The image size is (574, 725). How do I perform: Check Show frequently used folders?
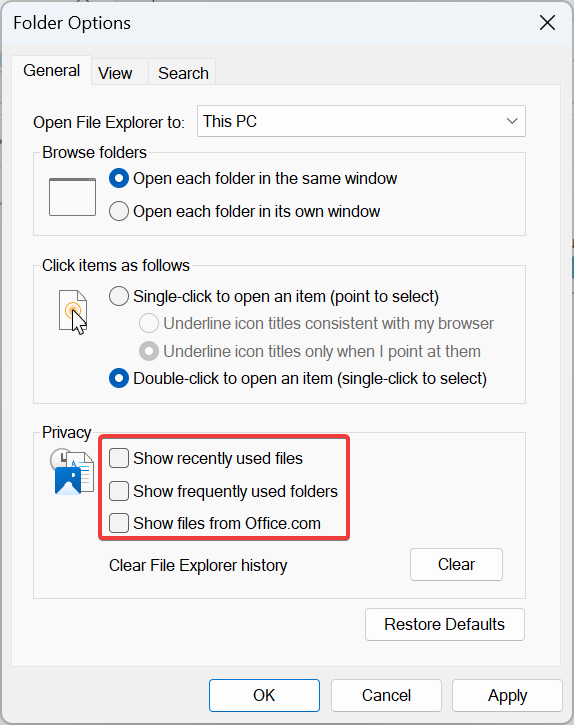119,491
